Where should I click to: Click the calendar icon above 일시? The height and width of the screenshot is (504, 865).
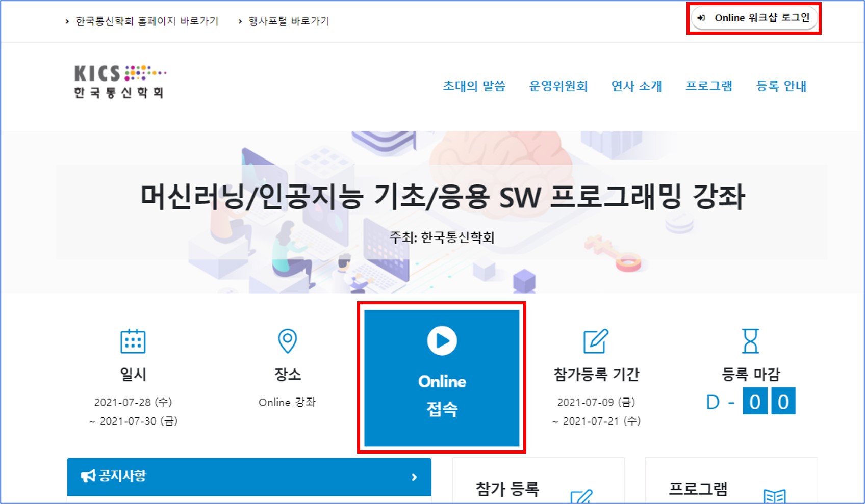(133, 341)
